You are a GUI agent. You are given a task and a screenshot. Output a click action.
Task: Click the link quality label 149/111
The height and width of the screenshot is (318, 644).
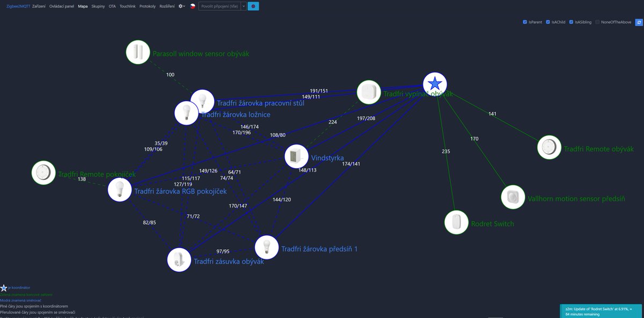pyautogui.click(x=311, y=97)
